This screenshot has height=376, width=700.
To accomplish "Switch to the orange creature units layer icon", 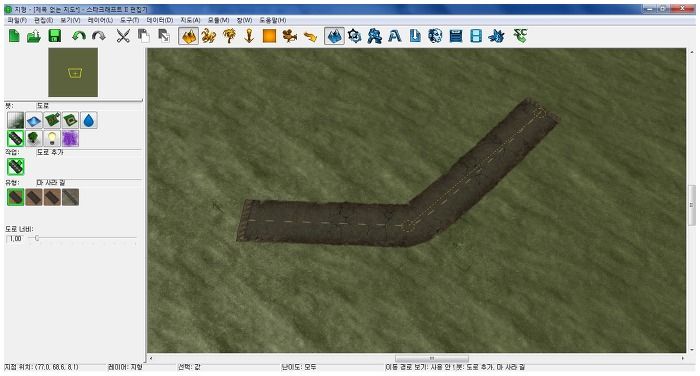I will (208, 36).
